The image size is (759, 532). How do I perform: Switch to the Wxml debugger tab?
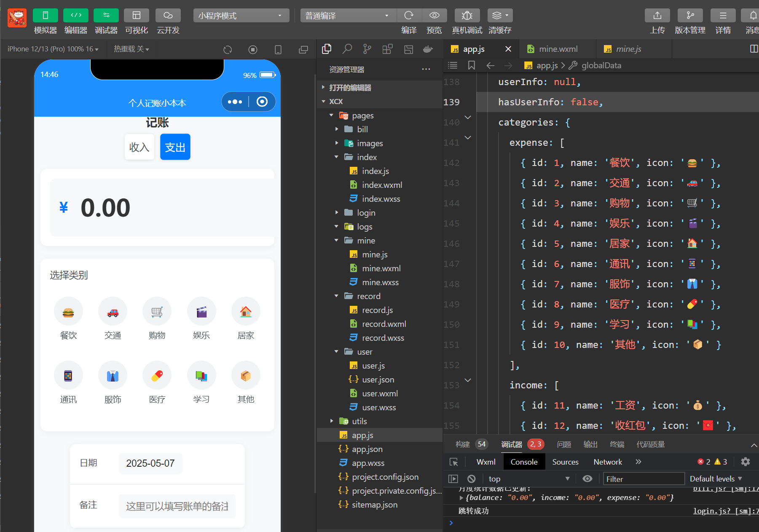[486, 462]
